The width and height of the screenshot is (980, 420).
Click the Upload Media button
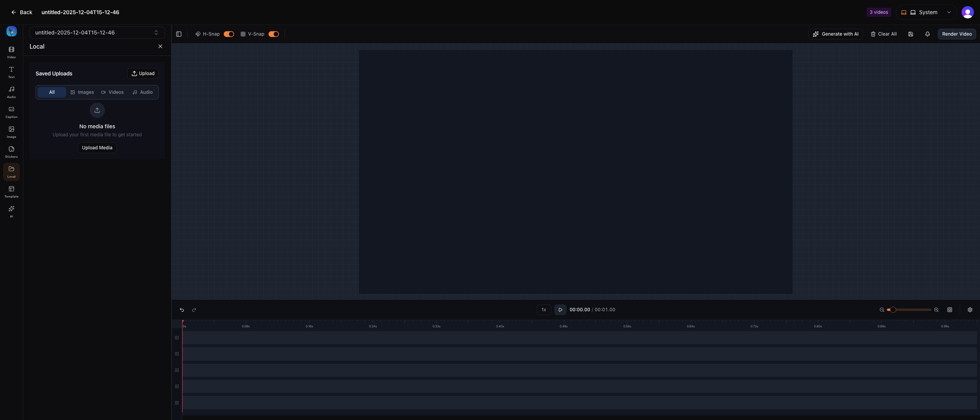pyautogui.click(x=97, y=148)
